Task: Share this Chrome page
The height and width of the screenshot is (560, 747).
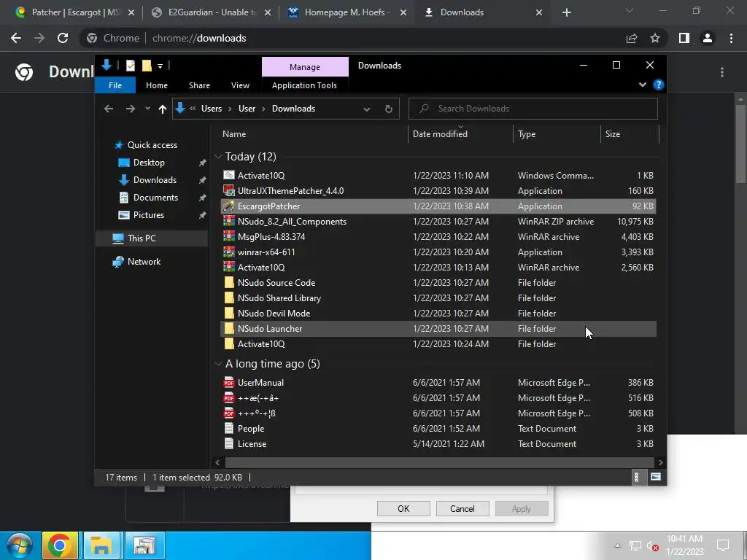Action: (632, 38)
